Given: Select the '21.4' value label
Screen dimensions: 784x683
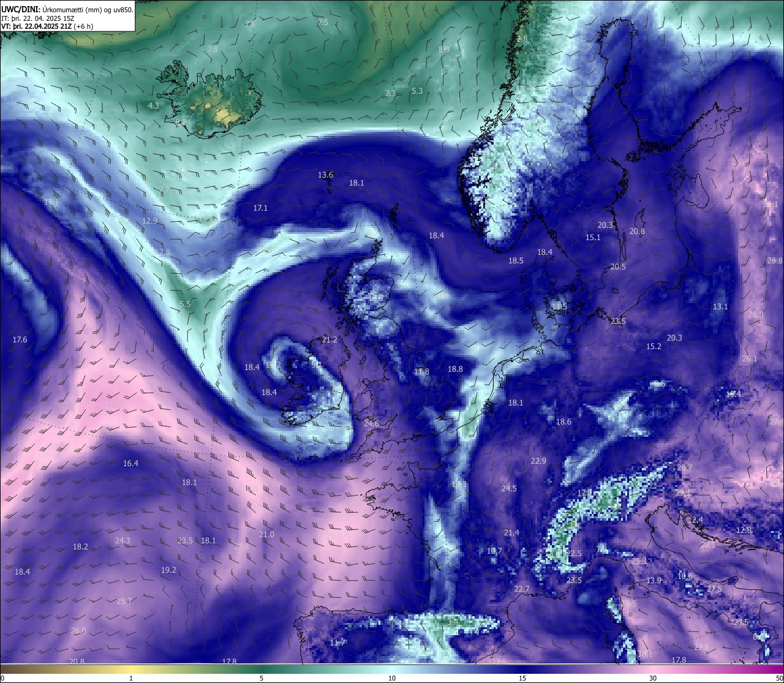Looking at the screenshot, I should pyautogui.click(x=511, y=533).
